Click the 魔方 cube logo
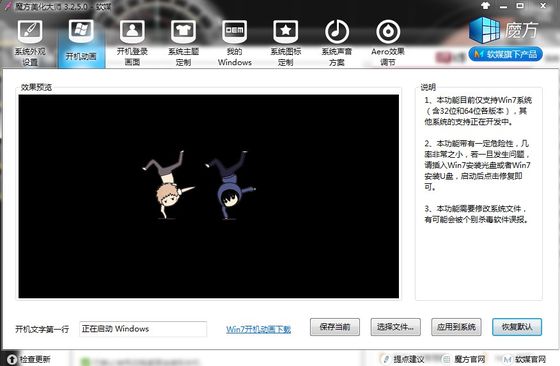This screenshot has width=560, height=366. 484,30
